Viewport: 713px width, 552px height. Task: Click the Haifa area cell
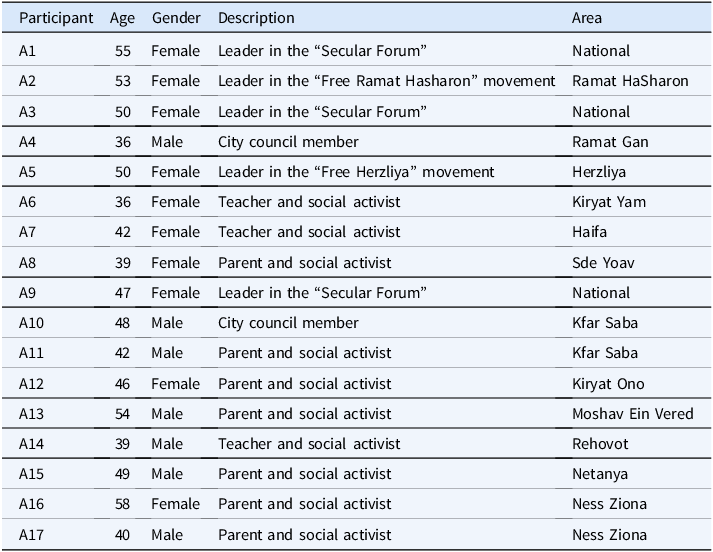point(589,232)
